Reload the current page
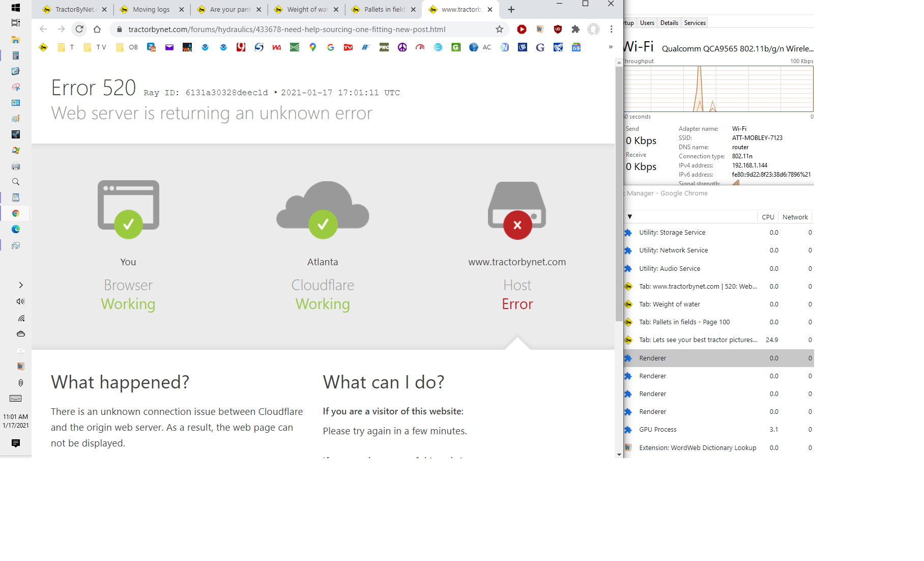The height and width of the screenshot is (561, 924). pyautogui.click(x=79, y=30)
